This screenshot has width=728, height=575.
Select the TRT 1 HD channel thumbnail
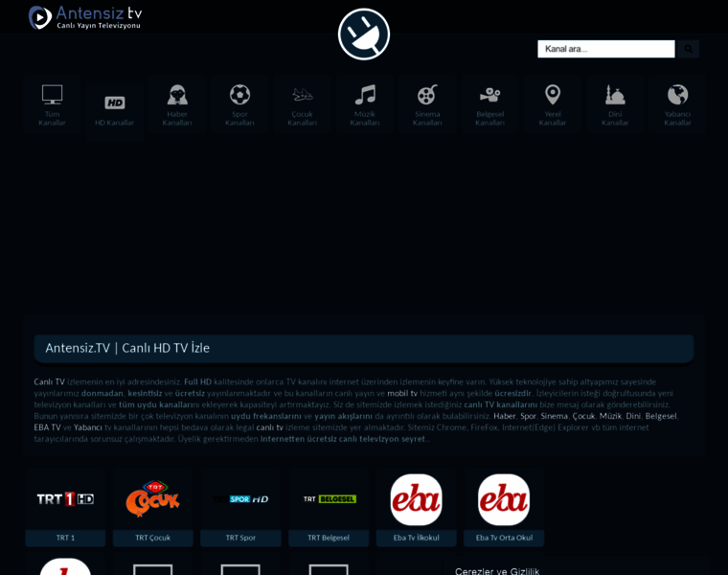tap(65, 499)
